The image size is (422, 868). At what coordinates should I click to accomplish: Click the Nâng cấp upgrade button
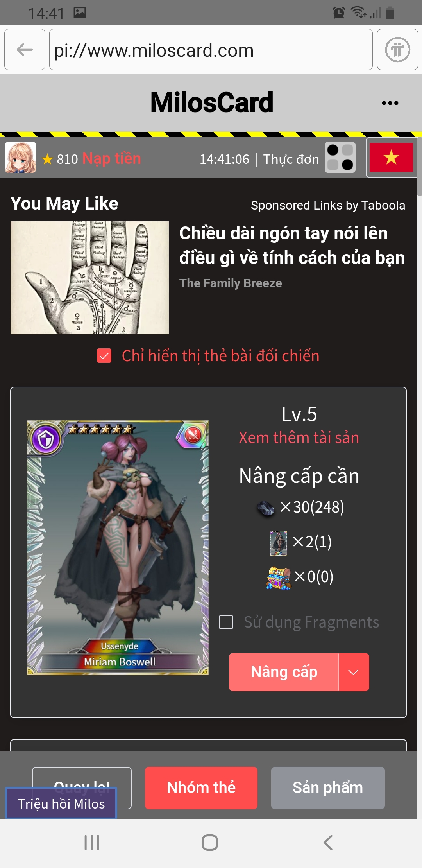(284, 672)
